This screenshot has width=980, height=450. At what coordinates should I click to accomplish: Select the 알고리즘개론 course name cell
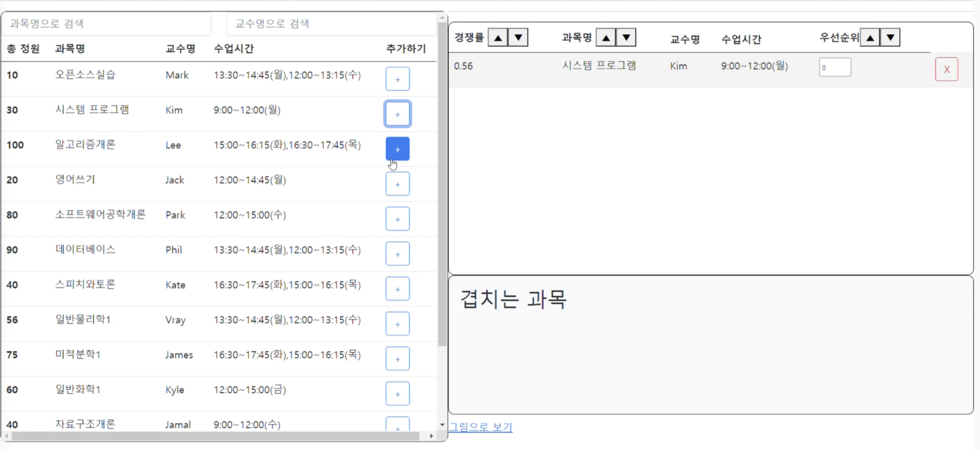pyautogui.click(x=85, y=145)
